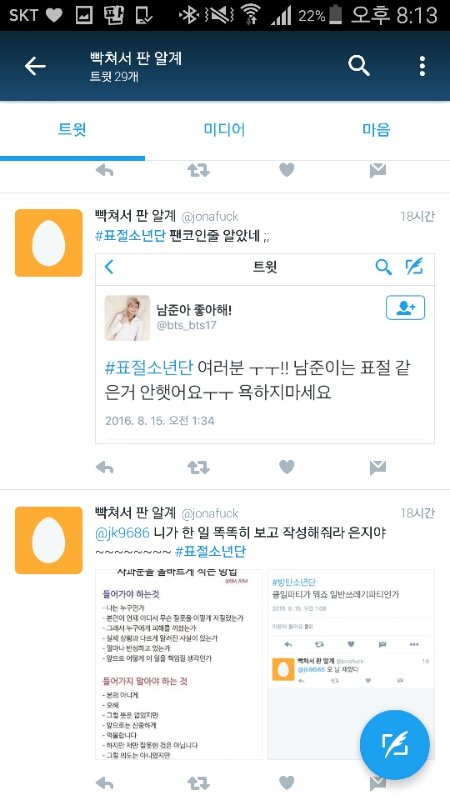Image resolution: width=450 pixels, height=800 pixels.
Task: Like the 팬코인줄 알았네 tweet
Action: [x=287, y=467]
